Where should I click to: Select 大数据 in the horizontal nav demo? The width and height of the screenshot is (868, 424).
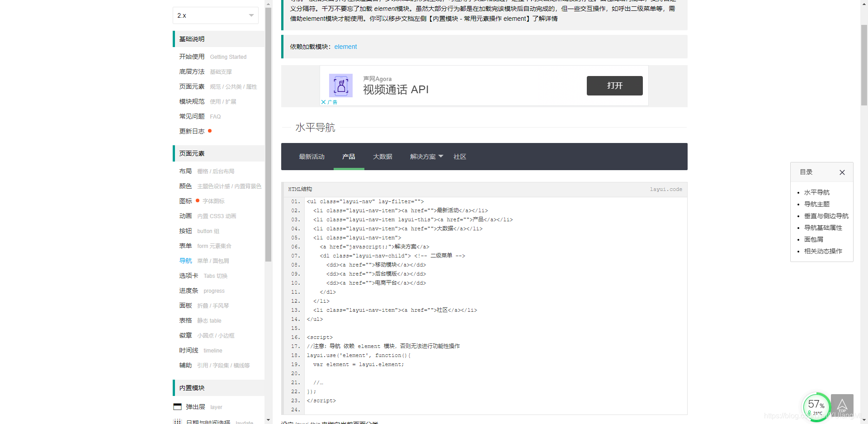pos(382,157)
